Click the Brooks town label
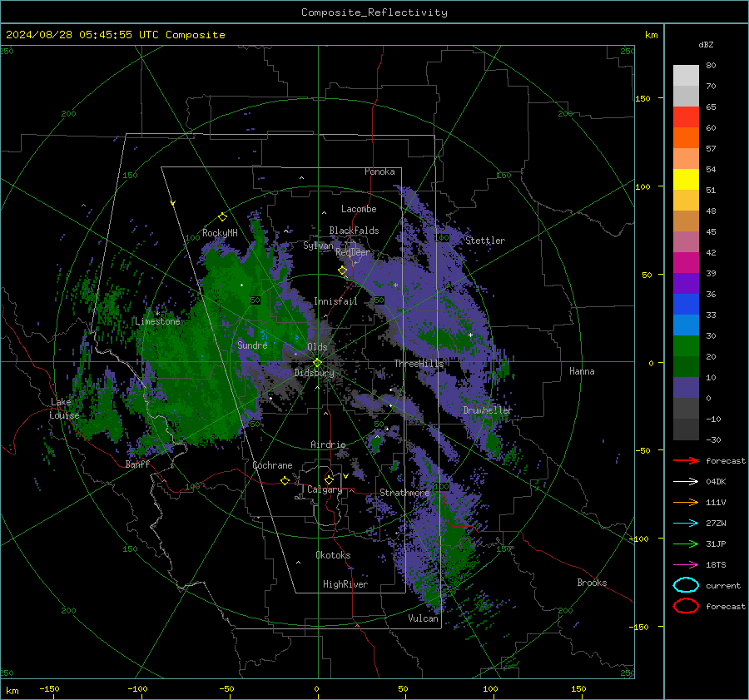The height and width of the screenshot is (700, 749). [x=592, y=583]
